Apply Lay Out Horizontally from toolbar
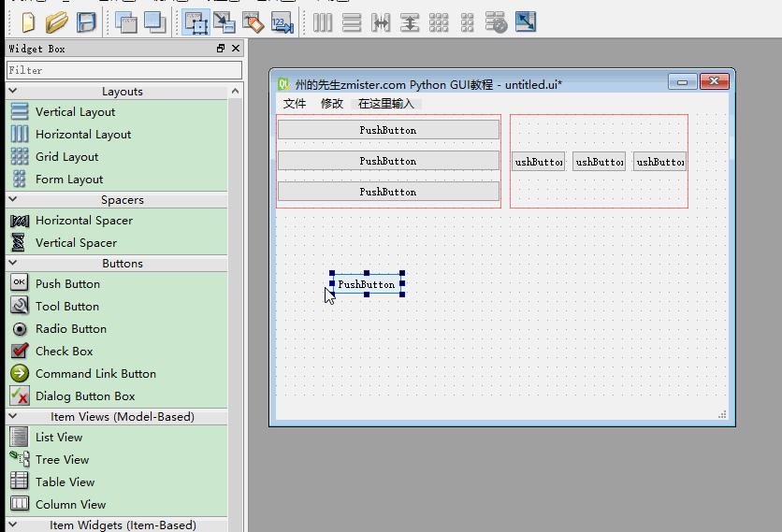The height and width of the screenshot is (532, 782). pos(323,22)
